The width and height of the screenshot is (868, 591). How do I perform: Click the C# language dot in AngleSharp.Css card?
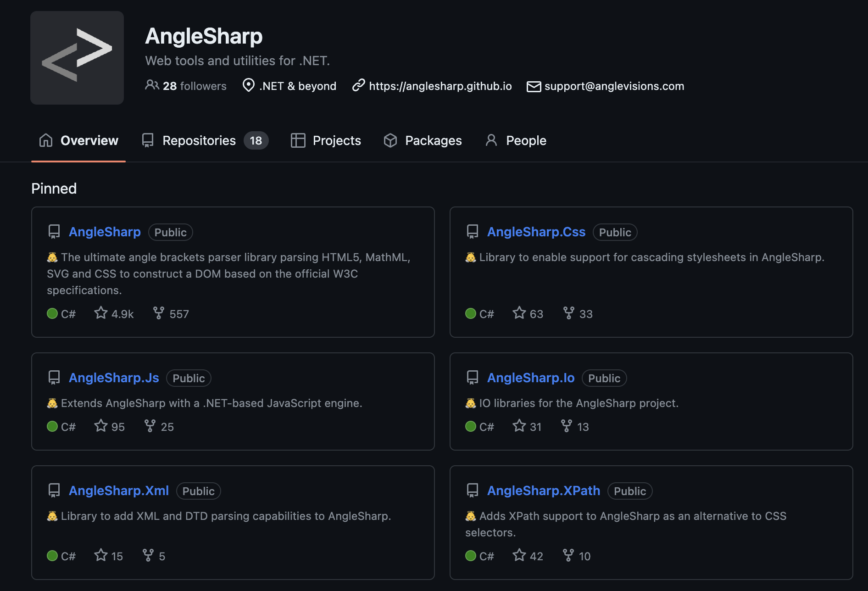tap(471, 313)
